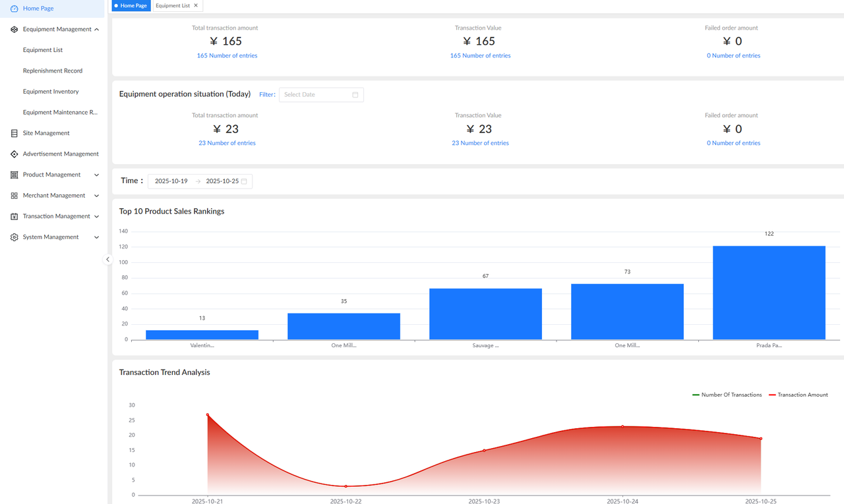Click the Prada bar in sales rankings

tap(769, 293)
